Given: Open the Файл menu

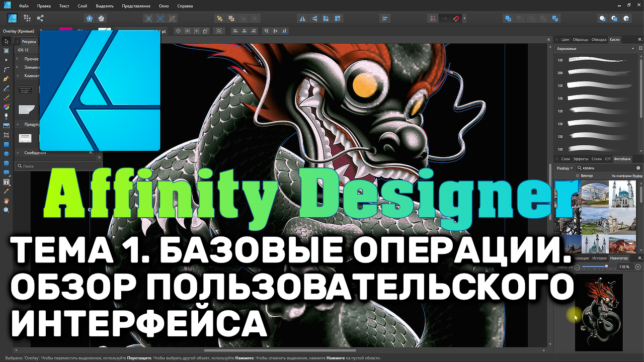Looking at the screenshot, I should click(23, 6).
